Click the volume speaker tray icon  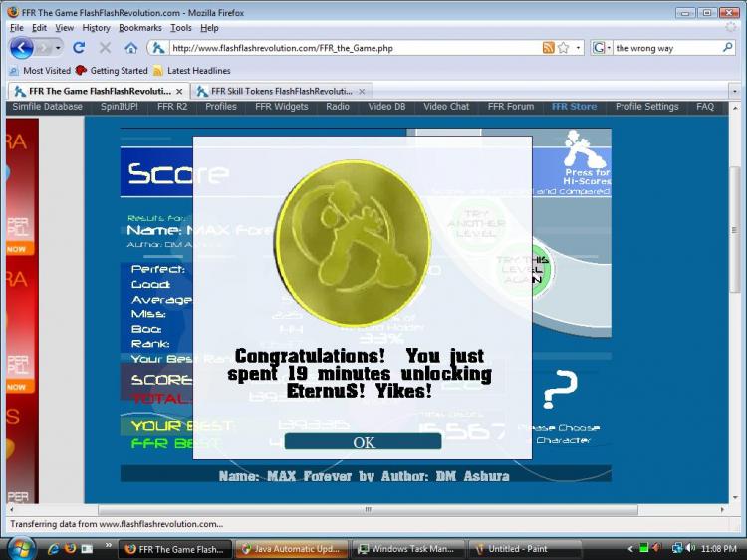690,549
